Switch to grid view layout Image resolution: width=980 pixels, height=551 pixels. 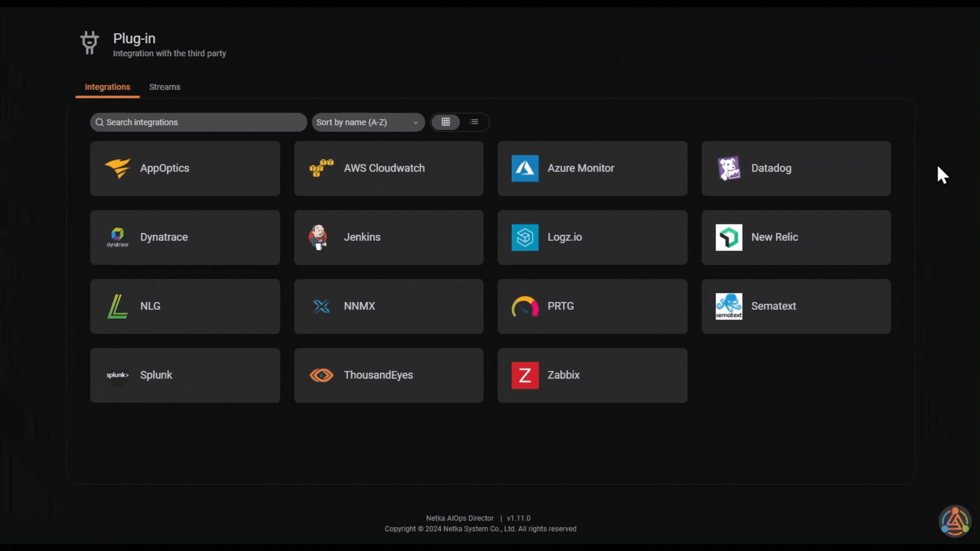446,122
